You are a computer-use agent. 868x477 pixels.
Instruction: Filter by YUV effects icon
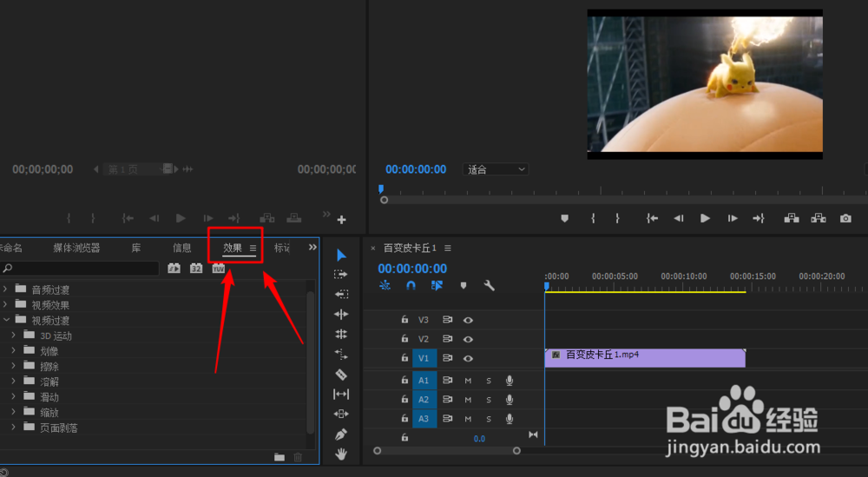tap(218, 268)
